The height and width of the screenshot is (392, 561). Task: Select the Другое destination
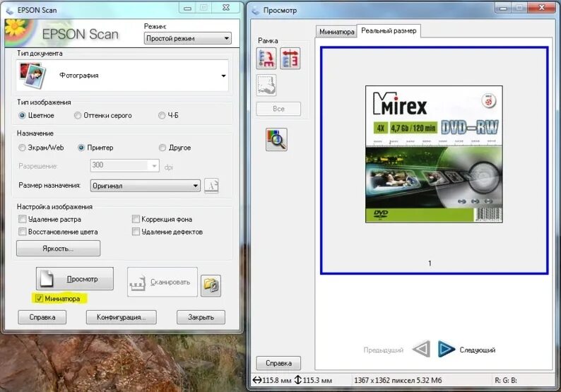click(x=163, y=148)
